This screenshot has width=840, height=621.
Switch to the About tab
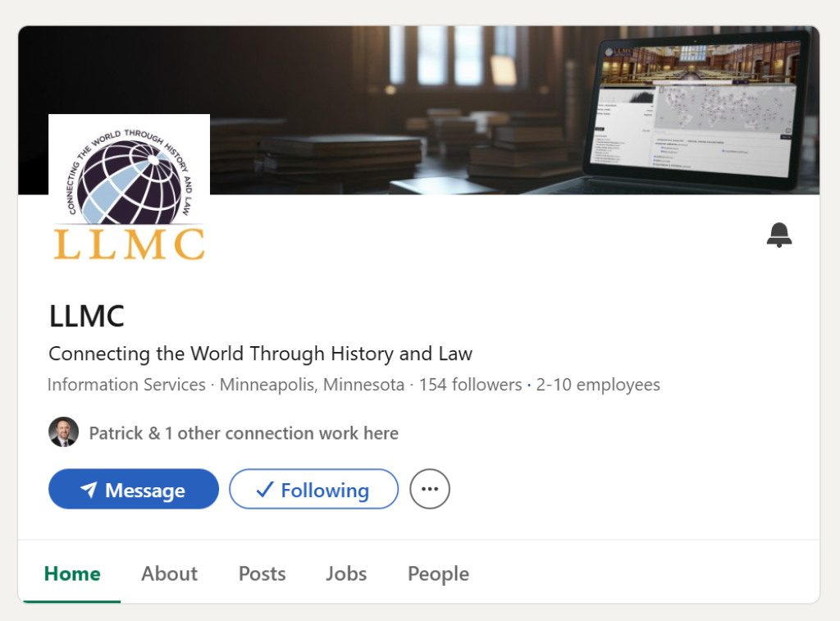pos(169,573)
